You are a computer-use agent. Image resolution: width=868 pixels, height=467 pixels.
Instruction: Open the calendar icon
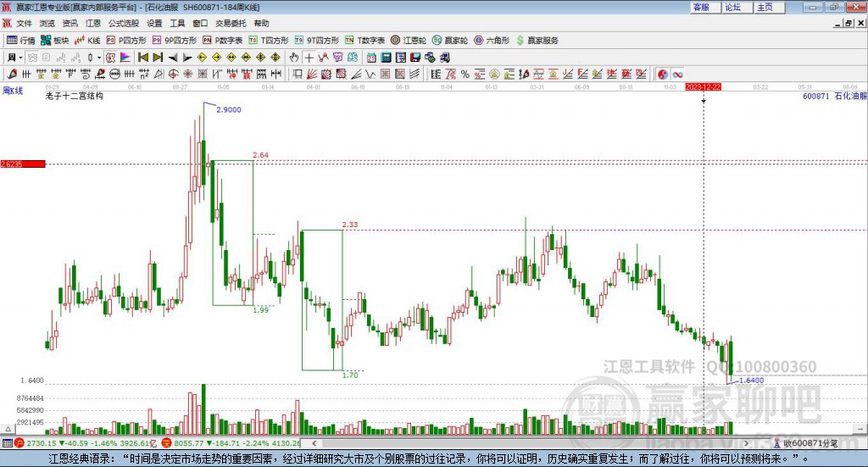tap(371, 58)
